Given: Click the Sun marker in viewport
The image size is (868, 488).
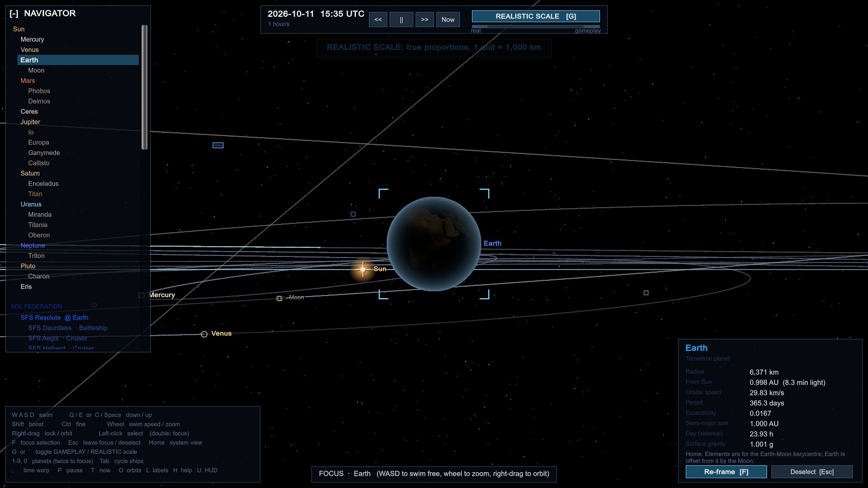Looking at the screenshot, I should pyautogui.click(x=363, y=269).
